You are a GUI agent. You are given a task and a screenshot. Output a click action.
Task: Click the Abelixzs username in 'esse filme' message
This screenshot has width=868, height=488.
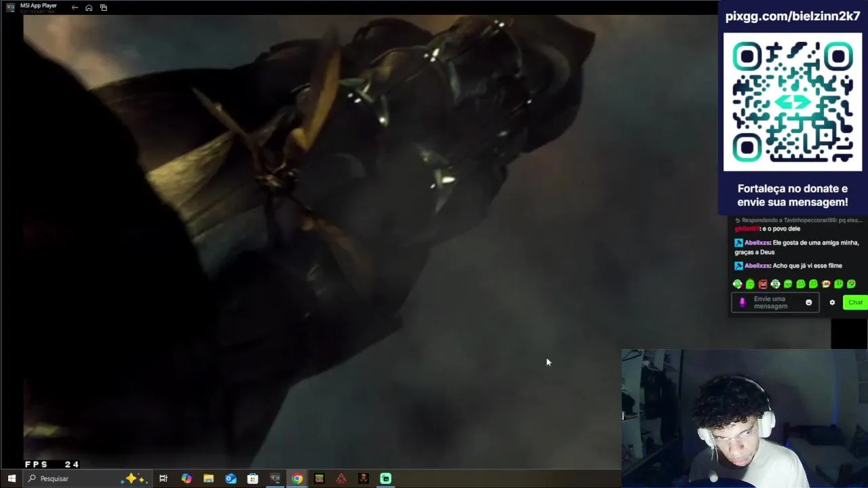click(x=757, y=266)
